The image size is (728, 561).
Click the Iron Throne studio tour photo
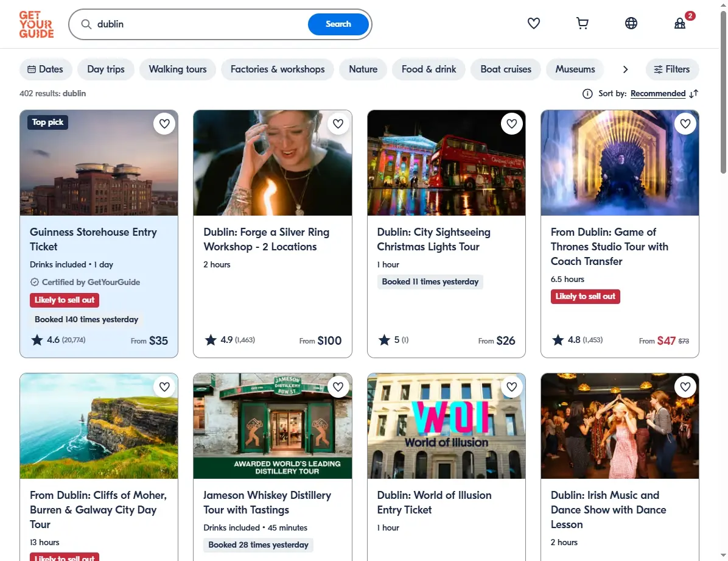[620, 163]
